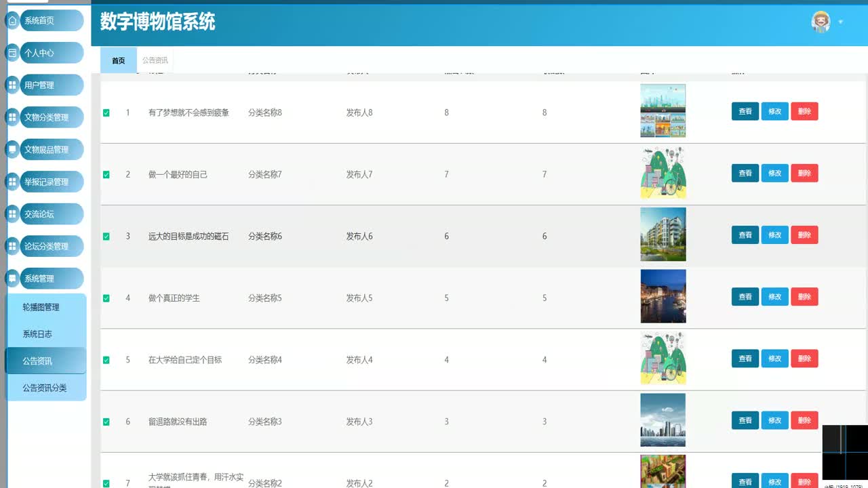
Task: Uncheck the checkbox for row 2
Action: pos(106,174)
